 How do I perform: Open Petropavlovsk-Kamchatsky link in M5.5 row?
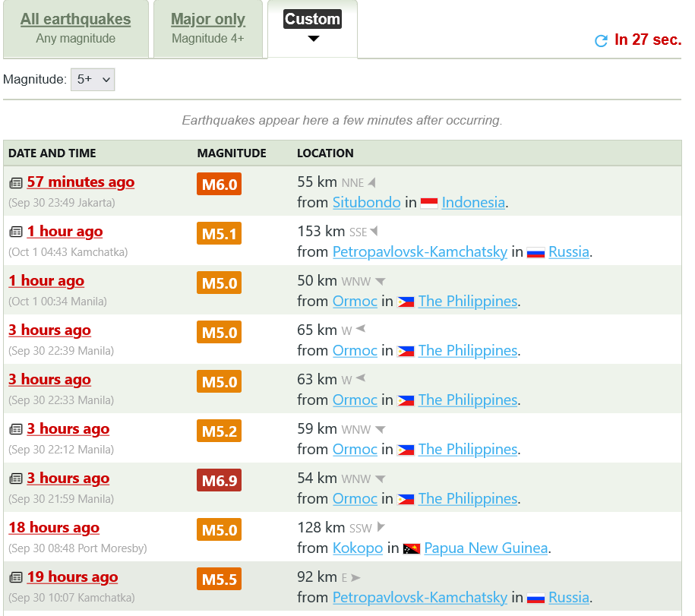click(419, 598)
